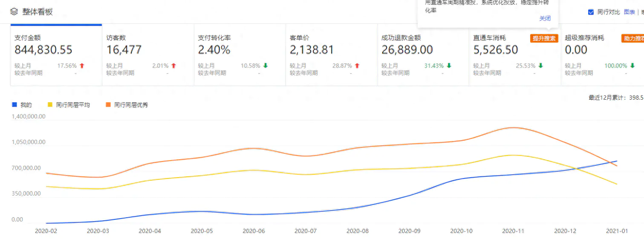Click red up arrow beside 2.01%
This screenshot has height=239, width=644.
click(173, 66)
